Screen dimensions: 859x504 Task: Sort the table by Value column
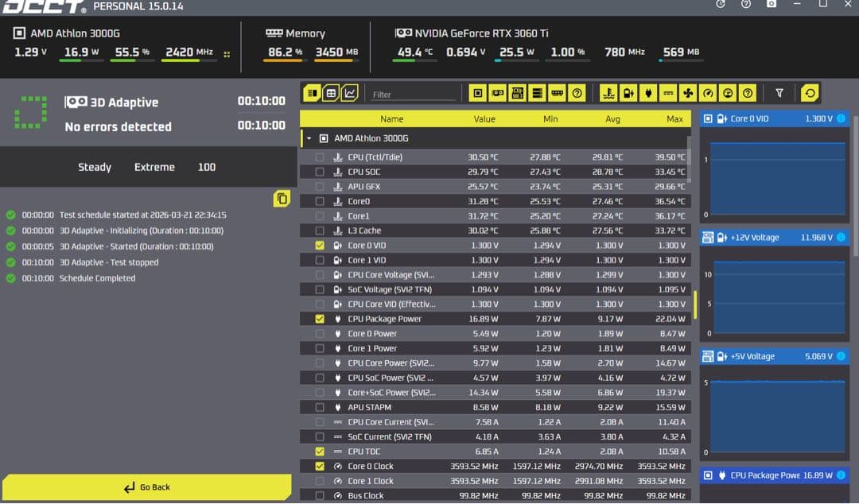tap(484, 119)
